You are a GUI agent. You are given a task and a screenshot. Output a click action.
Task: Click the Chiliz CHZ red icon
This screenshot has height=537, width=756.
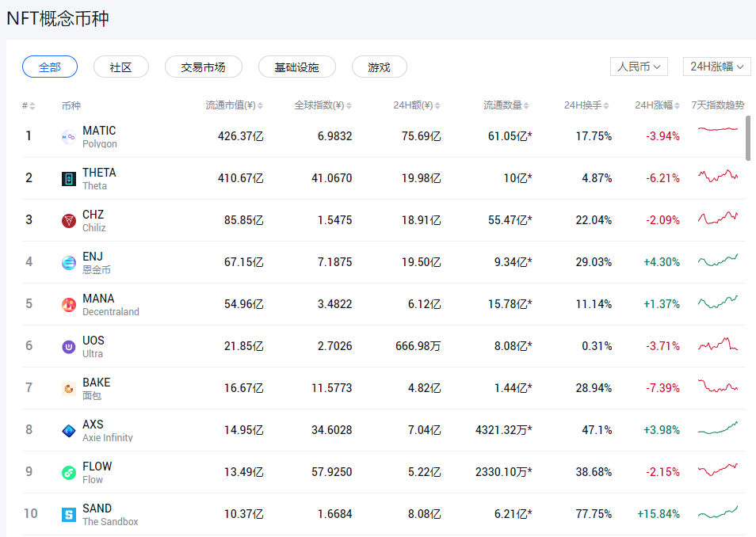(69, 221)
